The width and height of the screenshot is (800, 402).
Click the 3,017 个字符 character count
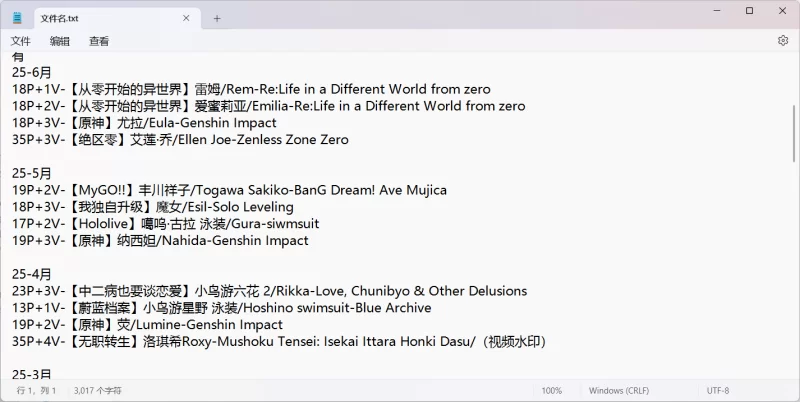[x=97, y=390]
